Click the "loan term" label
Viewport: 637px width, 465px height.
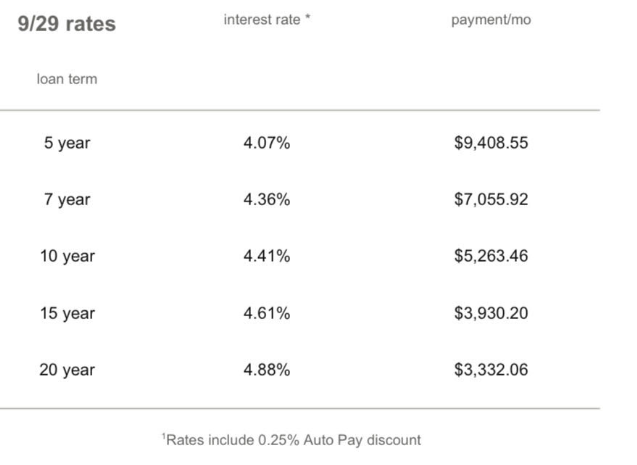pyautogui.click(x=67, y=79)
